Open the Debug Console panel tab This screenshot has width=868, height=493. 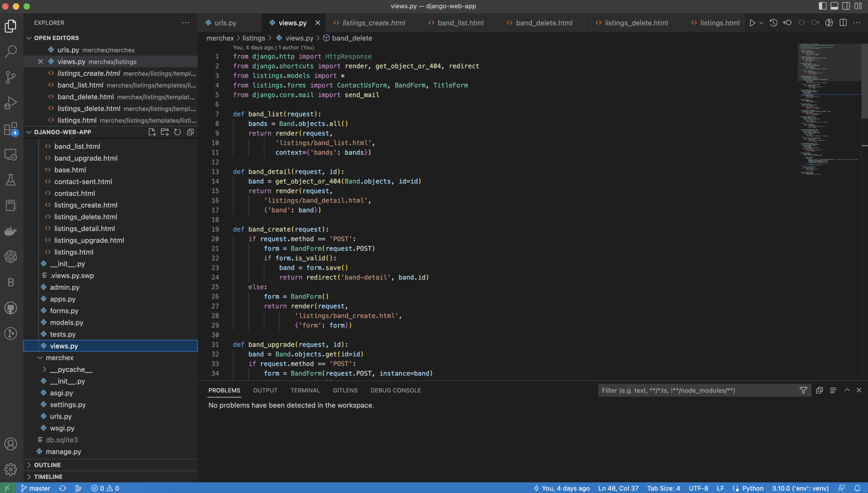coord(396,390)
